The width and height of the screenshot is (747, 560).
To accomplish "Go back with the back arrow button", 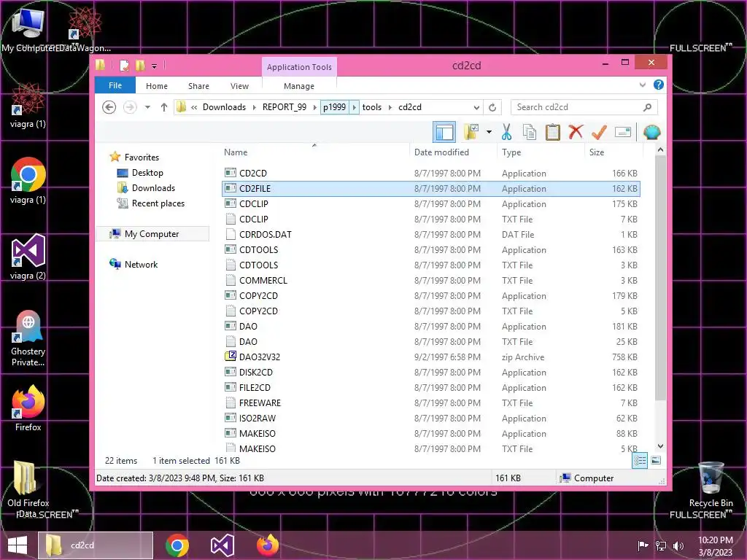I will tap(109, 107).
